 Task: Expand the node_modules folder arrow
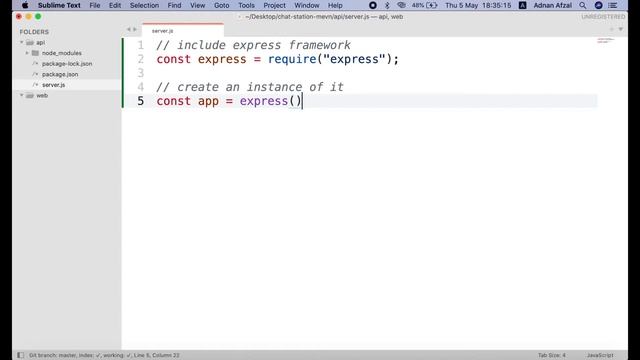27,53
